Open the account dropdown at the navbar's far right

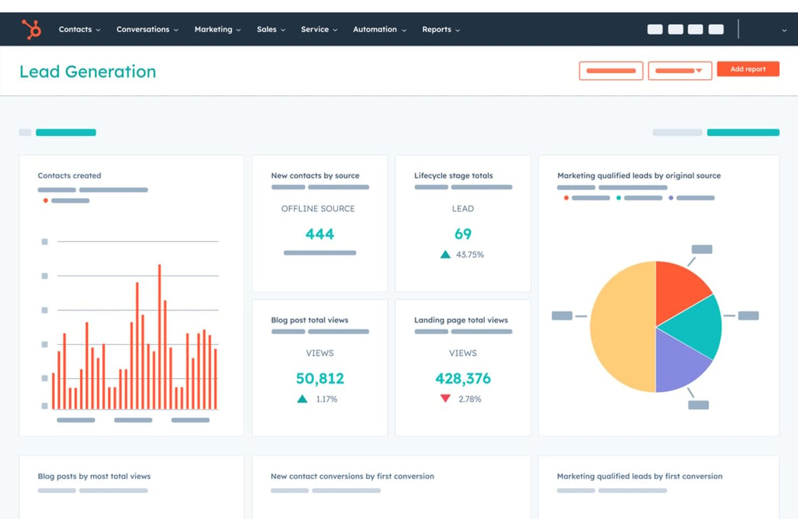click(783, 31)
